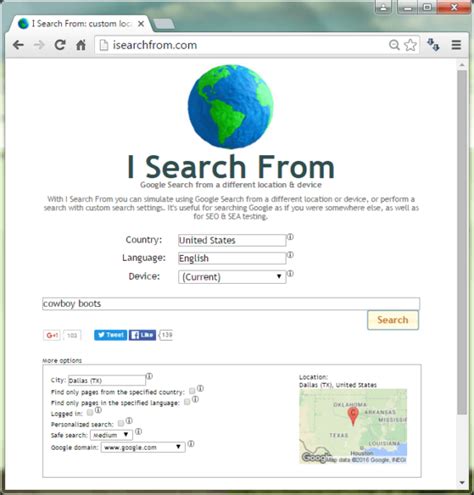
Task: Click the zoom magnifier icon in address bar
Action: [394, 45]
